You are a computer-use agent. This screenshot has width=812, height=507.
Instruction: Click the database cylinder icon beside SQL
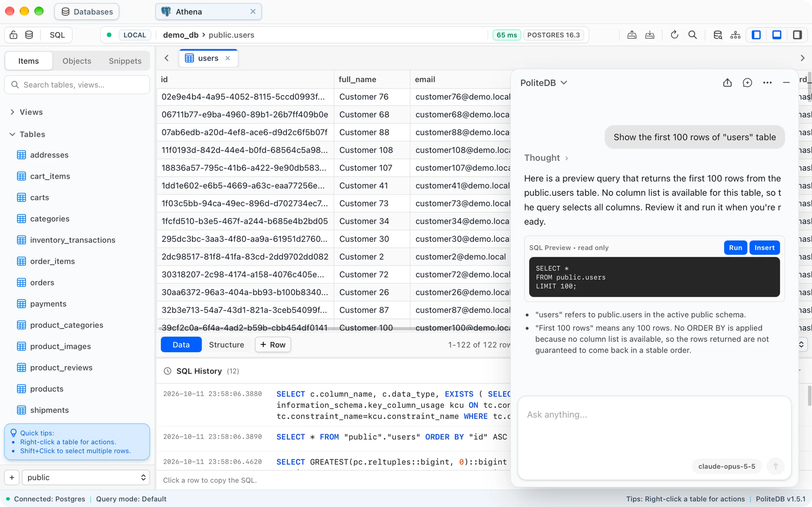(x=29, y=35)
